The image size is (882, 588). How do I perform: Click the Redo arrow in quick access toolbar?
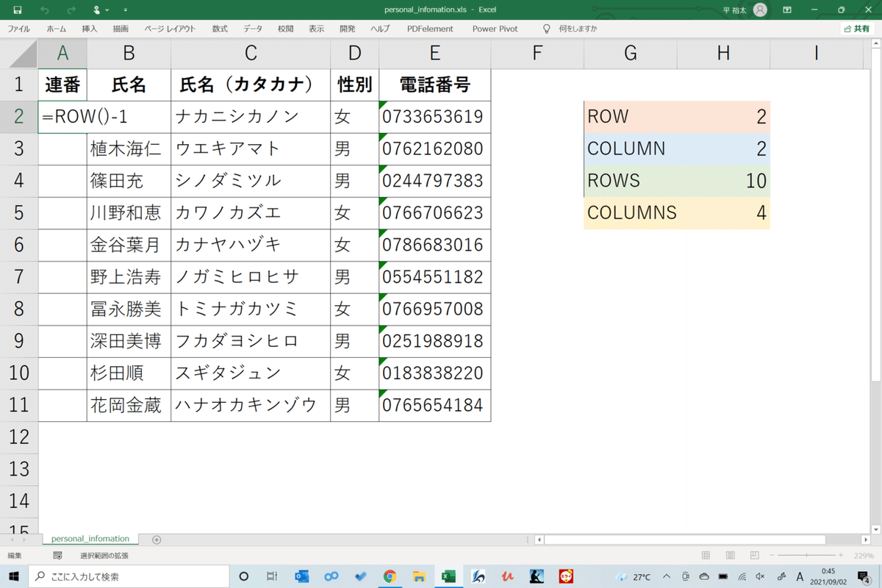click(x=71, y=10)
